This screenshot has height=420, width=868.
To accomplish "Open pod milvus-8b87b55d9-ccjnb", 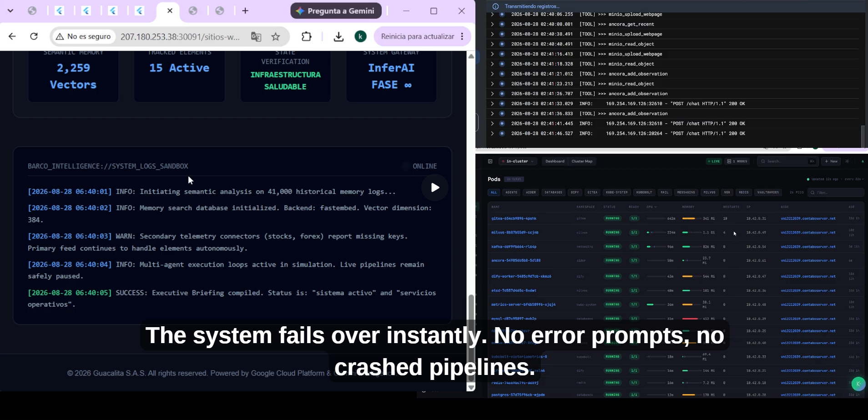I will pos(515,233).
